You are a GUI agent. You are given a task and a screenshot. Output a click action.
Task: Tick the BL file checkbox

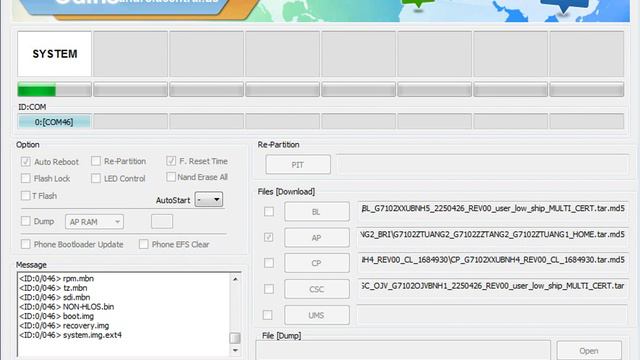click(x=269, y=211)
